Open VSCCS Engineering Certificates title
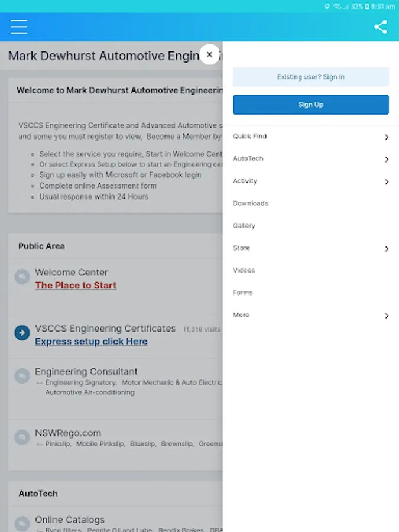 106,329
